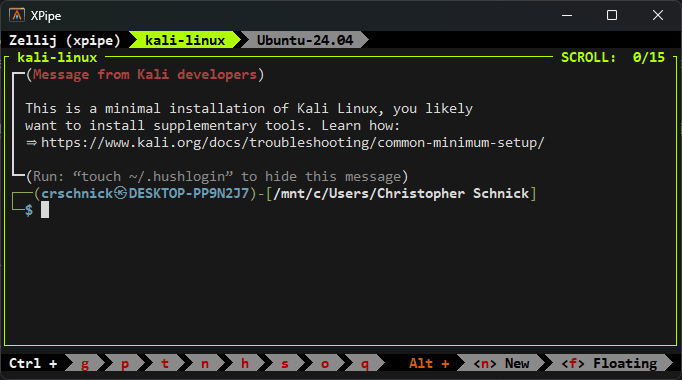
Task: Click the Ctrl + s search mode key
Action: (285, 363)
